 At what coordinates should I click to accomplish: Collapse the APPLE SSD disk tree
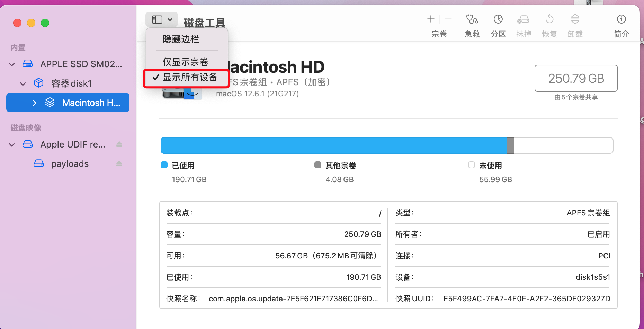click(x=12, y=64)
